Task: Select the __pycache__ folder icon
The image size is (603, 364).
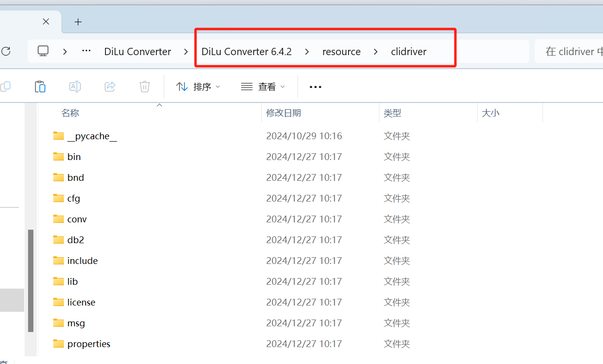Action: point(59,136)
